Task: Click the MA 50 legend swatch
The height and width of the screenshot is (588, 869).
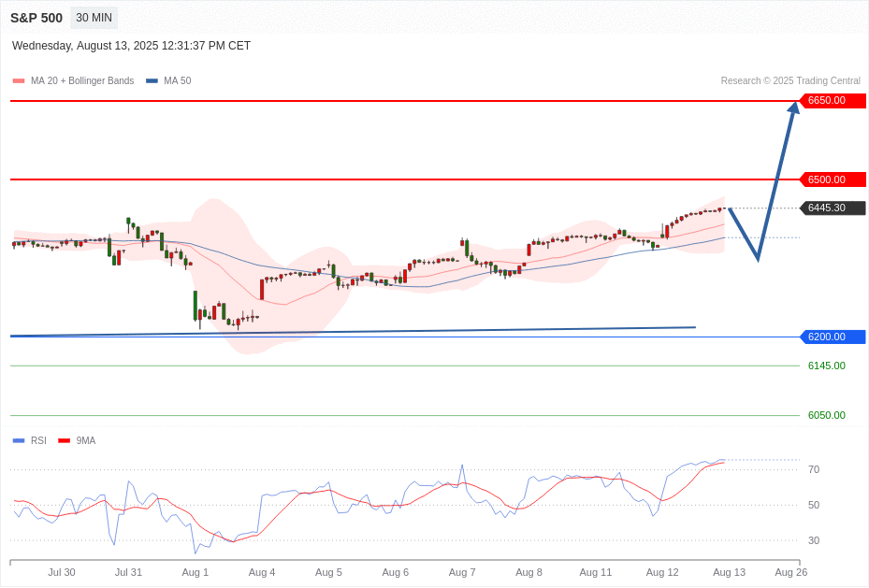Action: coord(152,80)
